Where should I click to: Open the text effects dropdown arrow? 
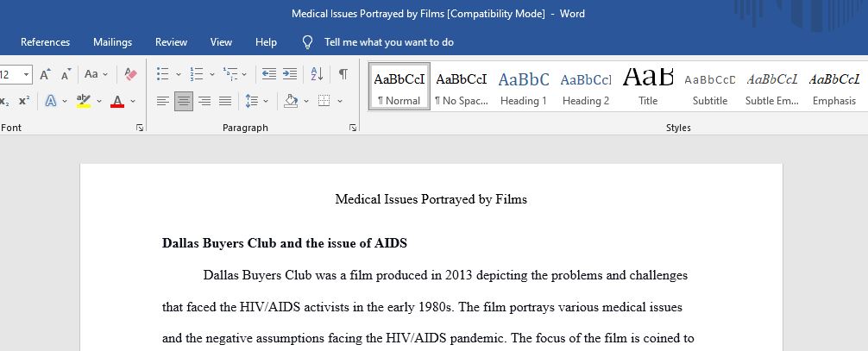tap(65, 101)
